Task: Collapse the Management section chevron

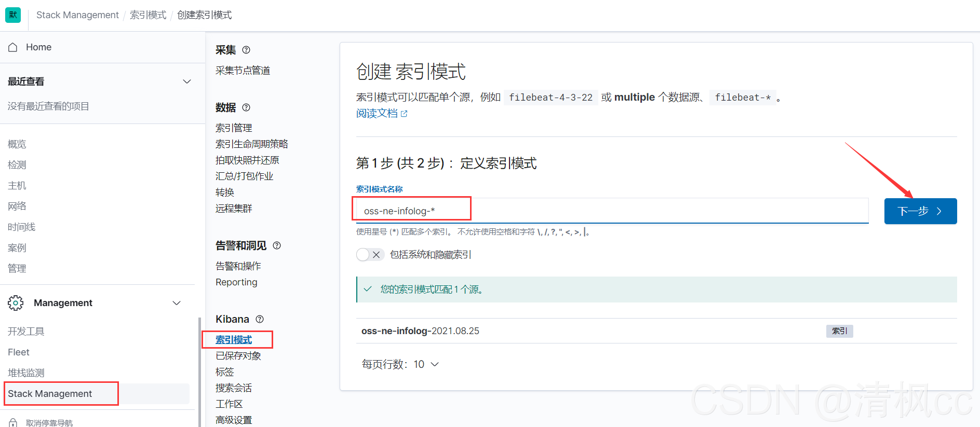Action: click(x=177, y=303)
